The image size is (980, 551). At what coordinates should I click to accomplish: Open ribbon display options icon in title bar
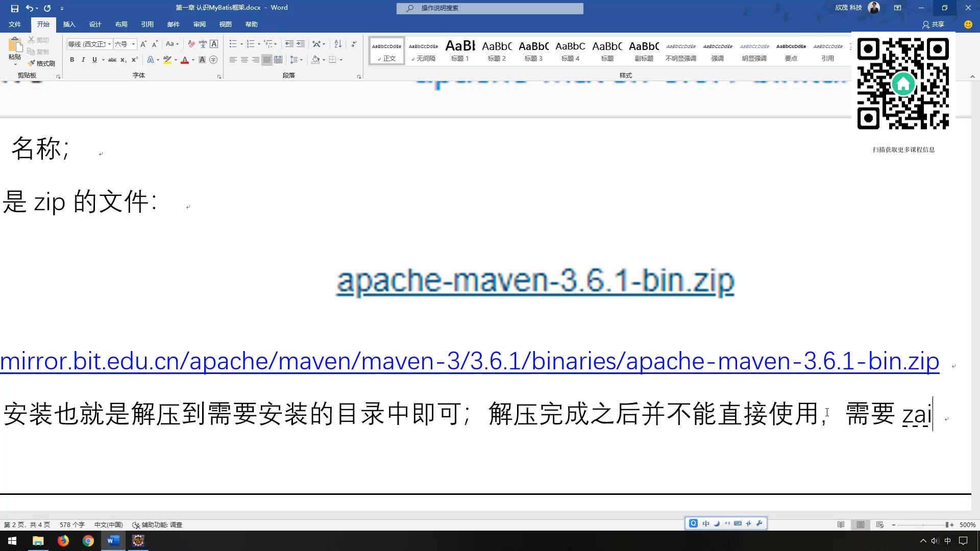point(897,8)
